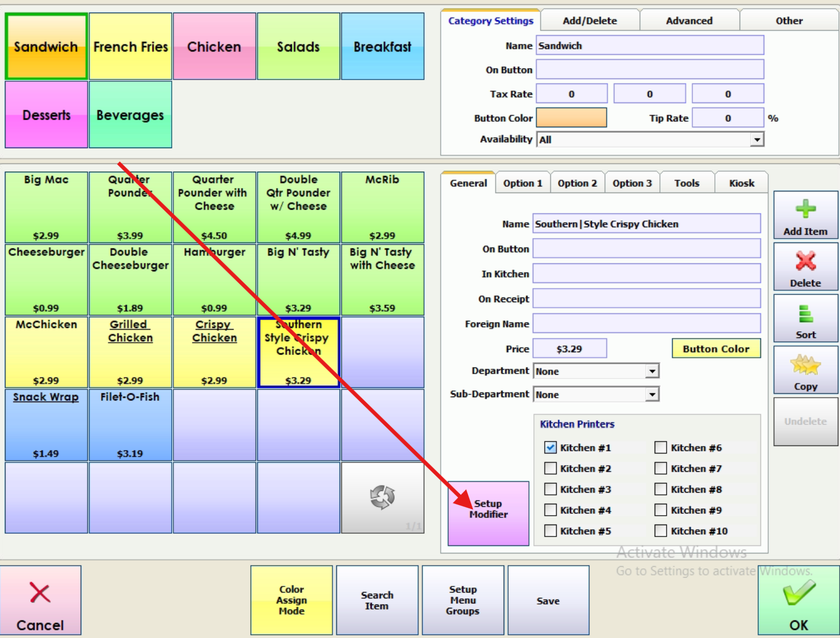Click the Price field showing $3.29
Viewport: 840px width, 638px height.
click(570, 348)
